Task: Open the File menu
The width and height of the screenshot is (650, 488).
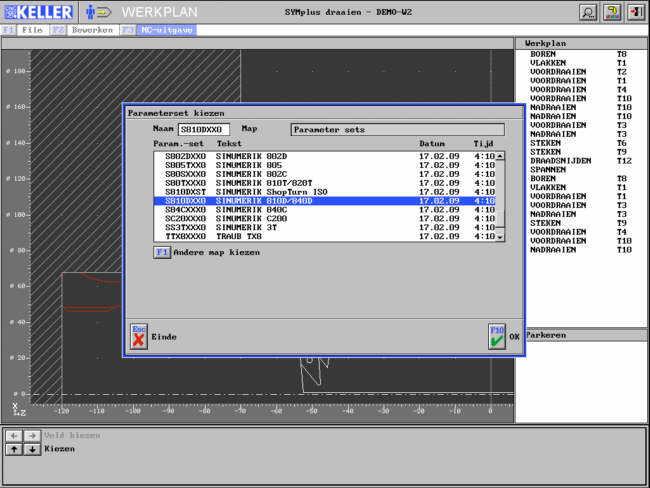Action: 31,30
